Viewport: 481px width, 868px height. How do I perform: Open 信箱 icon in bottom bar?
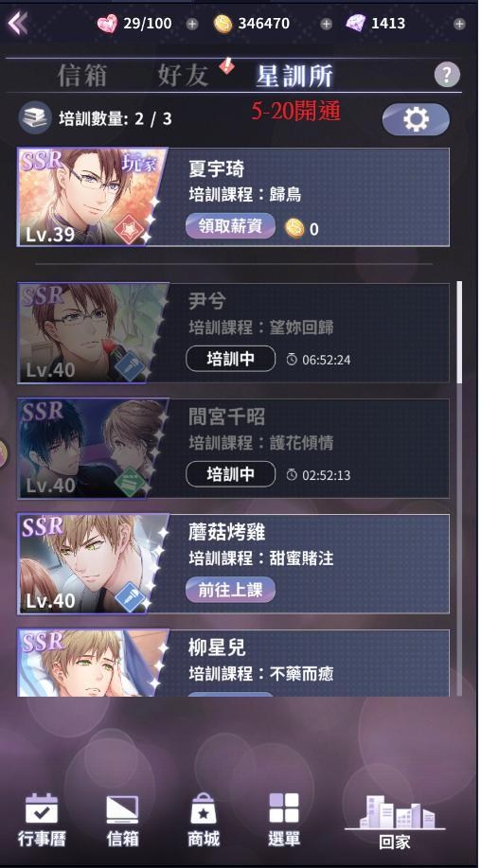pyautogui.click(x=122, y=820)
